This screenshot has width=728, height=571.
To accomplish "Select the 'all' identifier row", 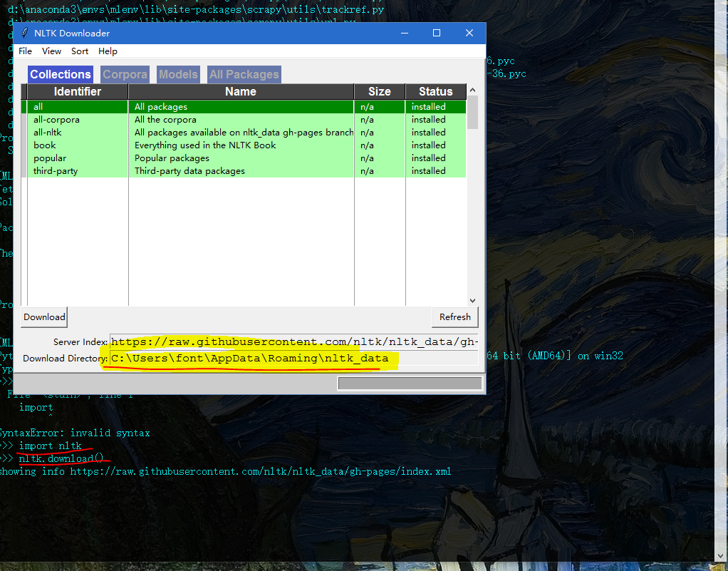I will [244, 107].
